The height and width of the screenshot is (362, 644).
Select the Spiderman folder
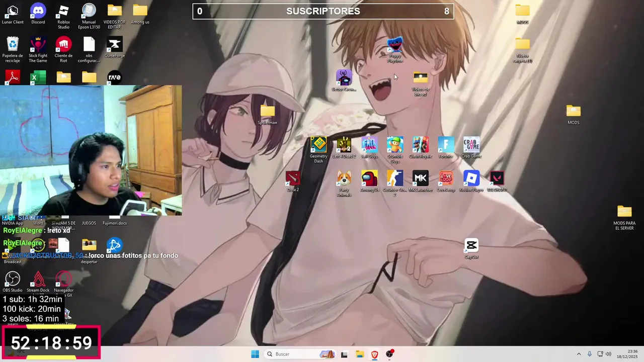pos(268,114)
